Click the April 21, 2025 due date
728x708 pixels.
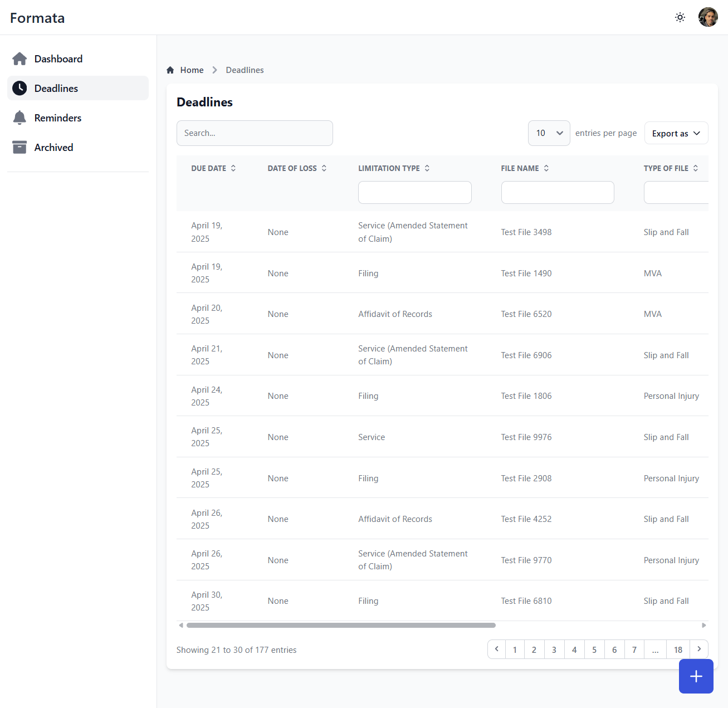(x=207, y=355)
